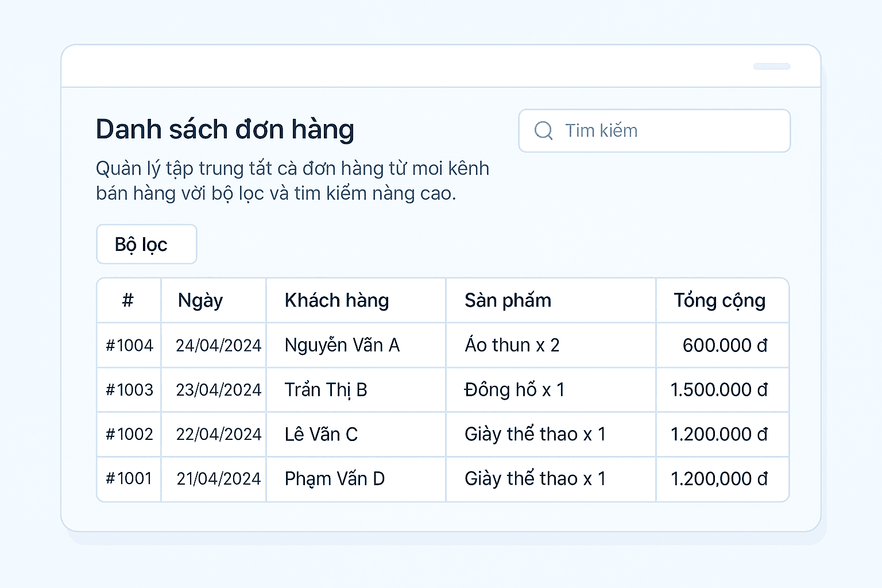Image resolution: width=882 pixels, height=588 pixels.
Task: Select the Đồng hồ x 1 product cell
Action: click(x=514, y=390)
